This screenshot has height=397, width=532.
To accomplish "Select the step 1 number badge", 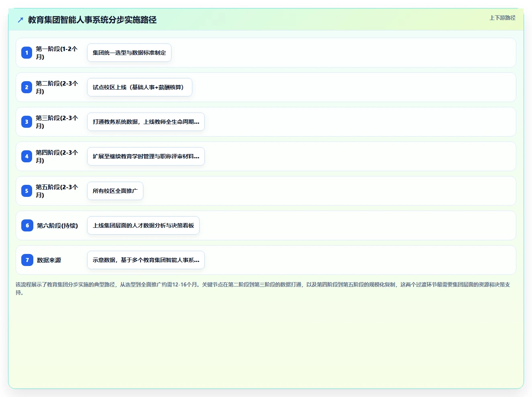I will pyautogui.click(x=27, y=53).
